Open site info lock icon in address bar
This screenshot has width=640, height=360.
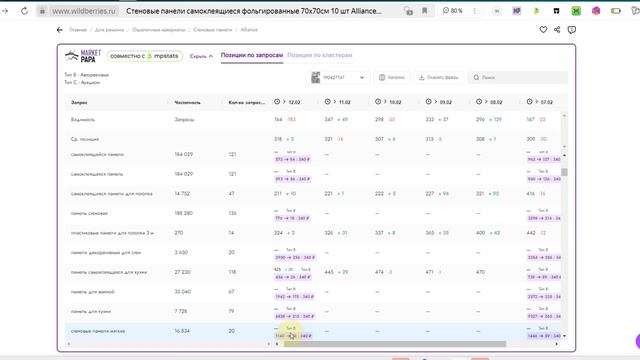point(42,11)
